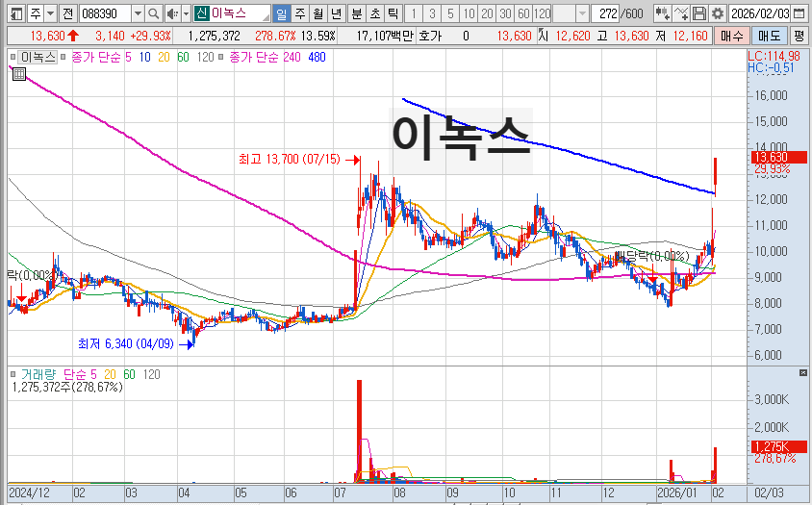Viewport: 812px width, 505px height.
Task: Click the +29.93% change value
Action: pyautogui.click(x=150, y=36)
